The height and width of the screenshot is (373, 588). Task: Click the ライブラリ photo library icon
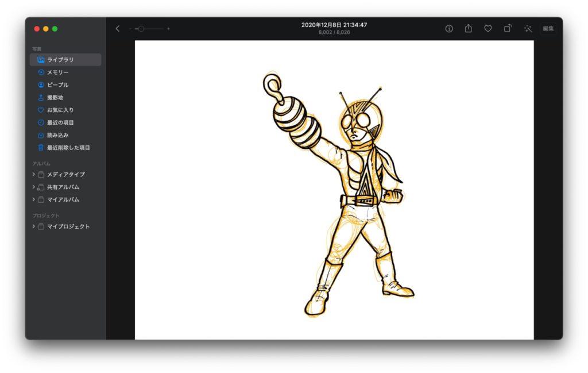click(41, 60)
